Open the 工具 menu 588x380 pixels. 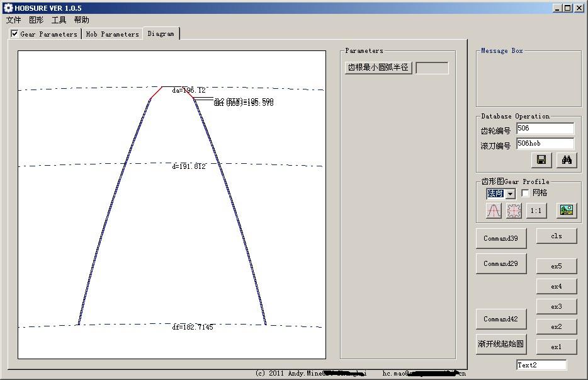tap(59, 20)
